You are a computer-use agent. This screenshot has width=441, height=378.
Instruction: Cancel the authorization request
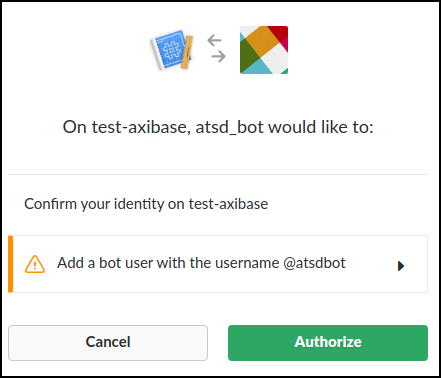(108, 343)
